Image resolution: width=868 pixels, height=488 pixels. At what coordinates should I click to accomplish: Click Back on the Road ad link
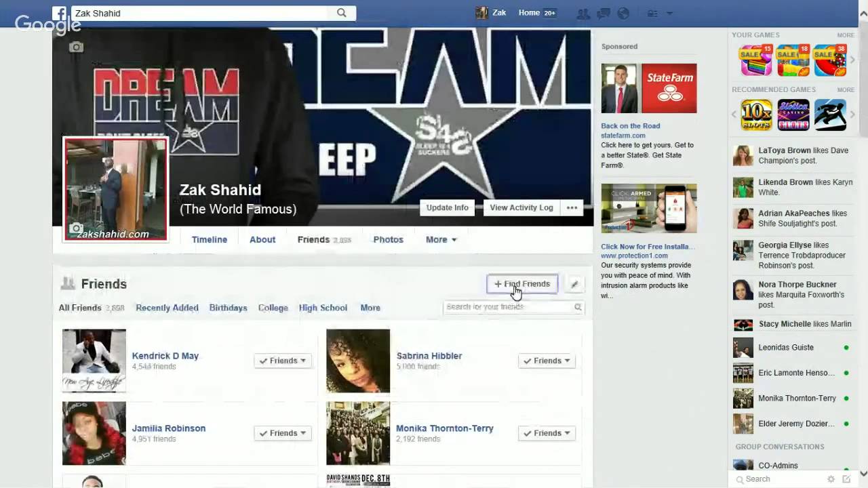[x=630, y=126]
